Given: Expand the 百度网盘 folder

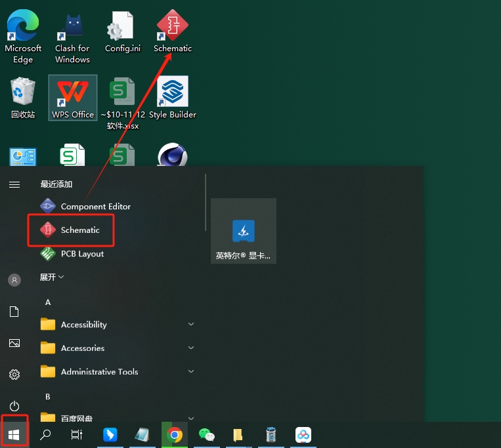Looking at the screenshot, I should 117,417.
